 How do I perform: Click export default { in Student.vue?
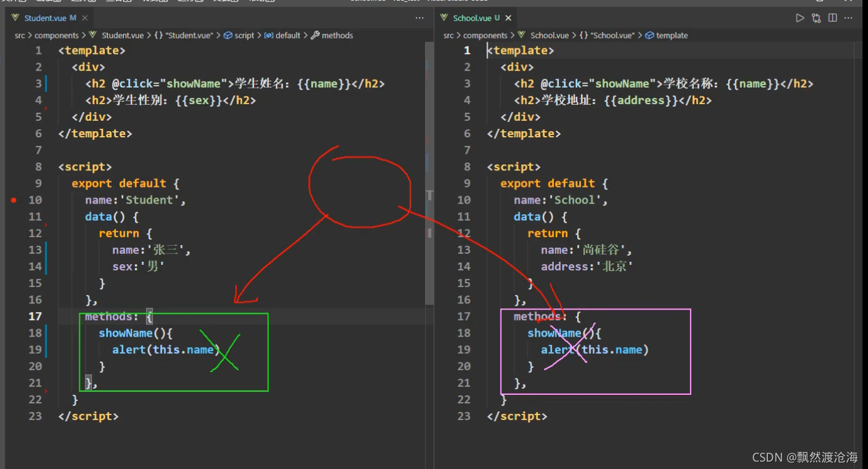[125, 183]
